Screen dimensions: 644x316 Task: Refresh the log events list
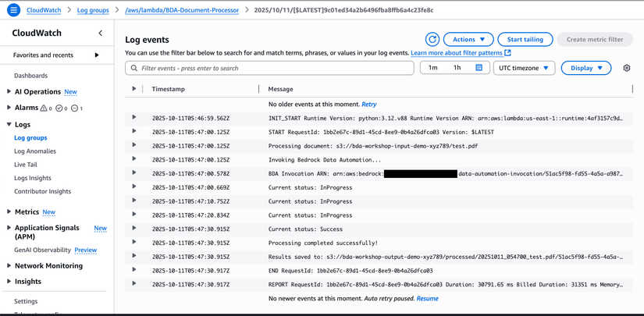432,39
